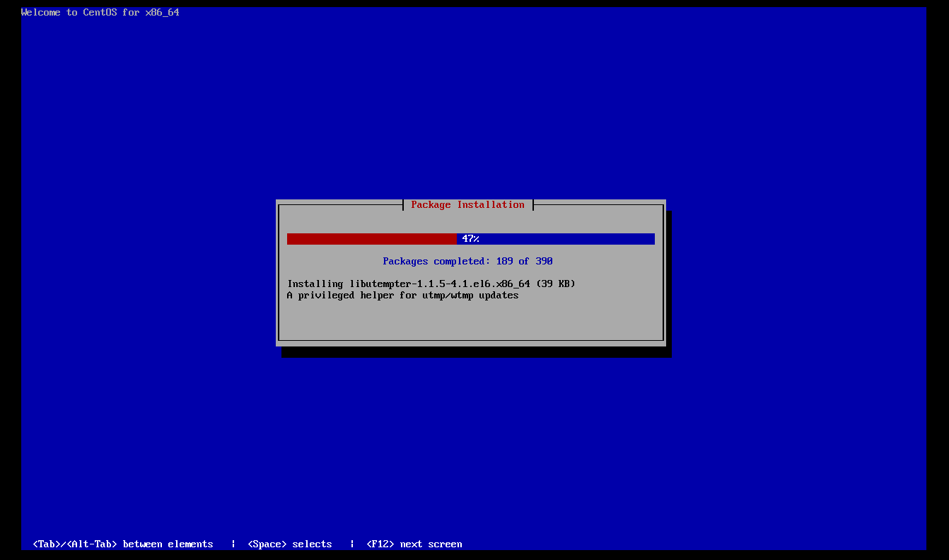Screen dimensions: 949x560
Task: Click the 'Installing libutempter-1.1.5-4.1.el6.x86_64 (39 KB)' line
Action: (431, 284)
